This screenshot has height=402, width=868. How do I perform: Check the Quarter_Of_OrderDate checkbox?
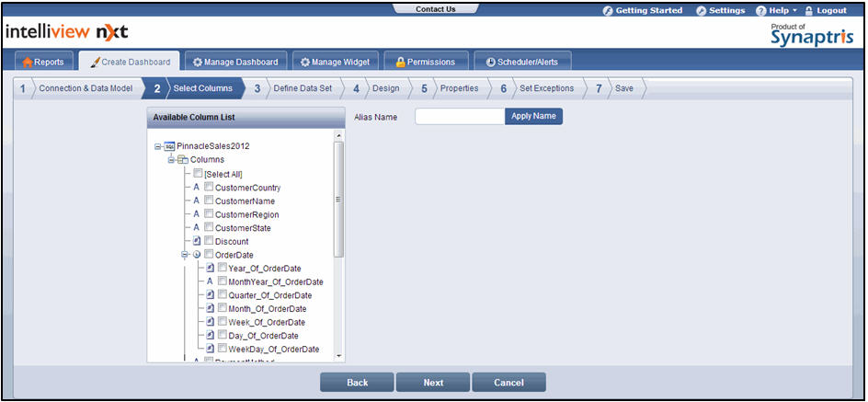[x=222, y=294]
